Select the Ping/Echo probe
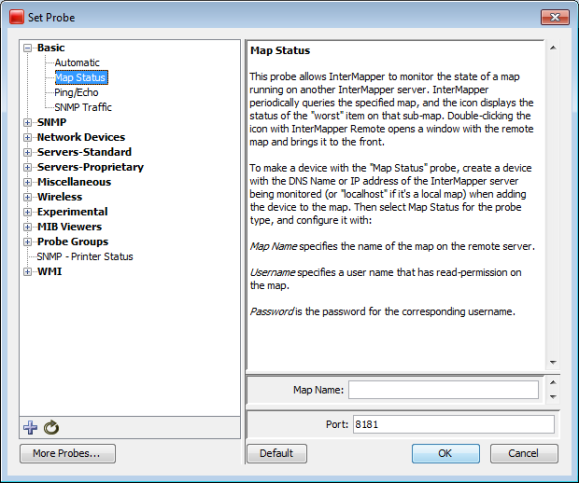Screen dimensions: 579x483 coord(76,92)
